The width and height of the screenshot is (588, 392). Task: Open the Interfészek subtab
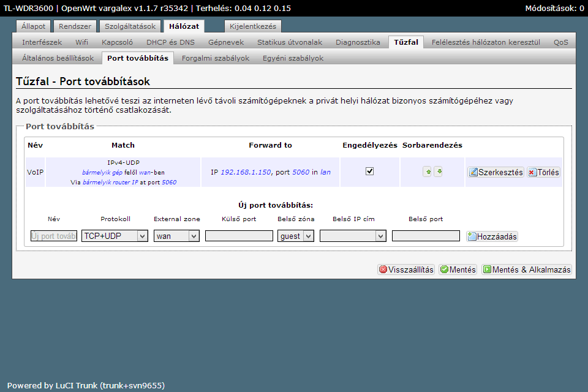[42, 42]
